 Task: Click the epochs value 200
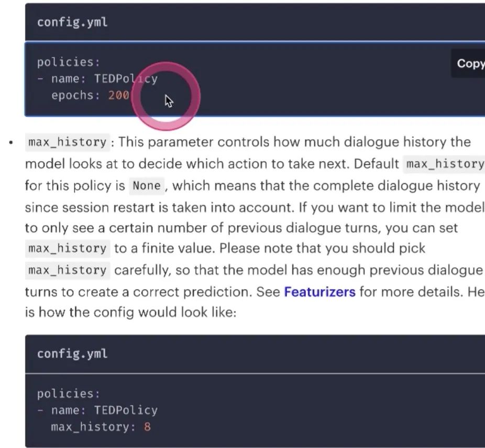click(x=118, y=95)
